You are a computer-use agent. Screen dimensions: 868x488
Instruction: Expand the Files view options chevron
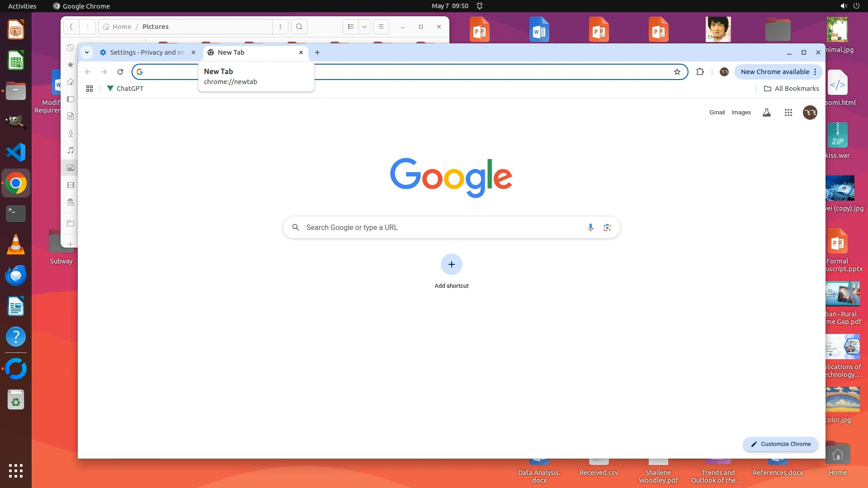click(x=364, y=27)
